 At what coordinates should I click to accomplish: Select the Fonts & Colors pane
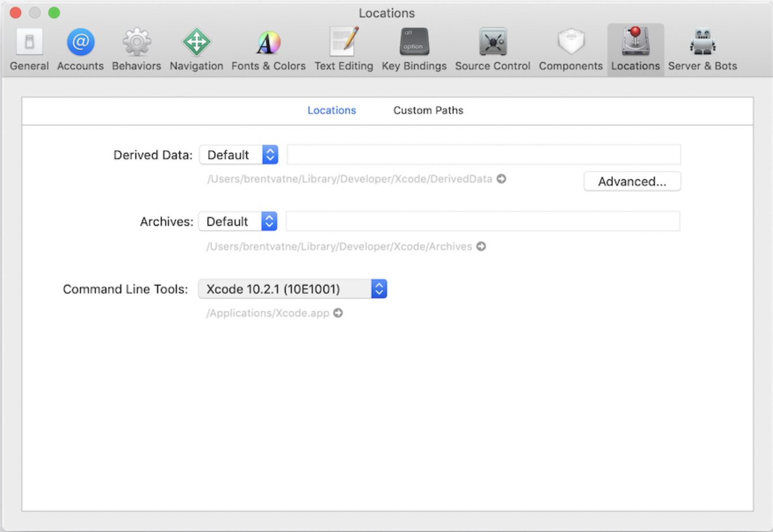pos(268,50)
